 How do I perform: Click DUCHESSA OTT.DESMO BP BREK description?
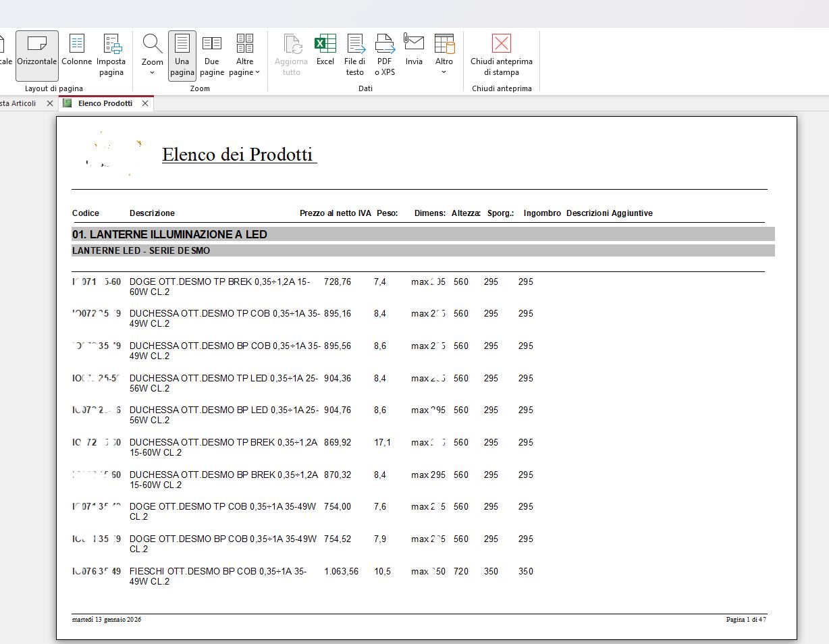[223, 480]
